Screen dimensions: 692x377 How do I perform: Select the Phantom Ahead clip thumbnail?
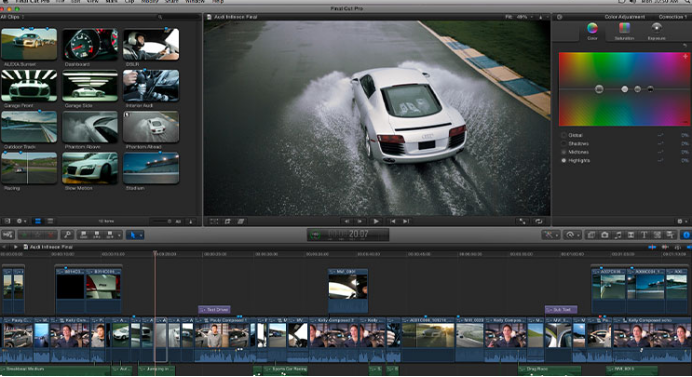pos(151,127)
